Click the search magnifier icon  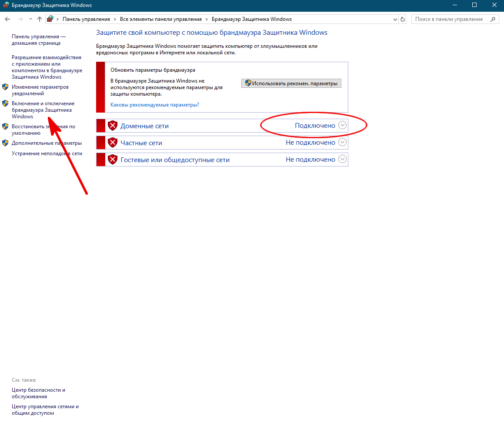[493, 19]
